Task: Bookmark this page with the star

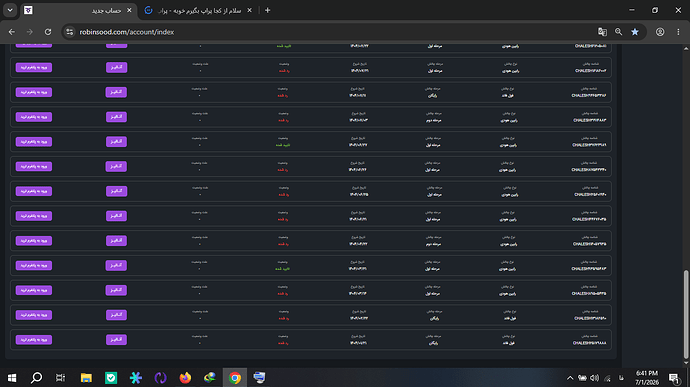Action: 635,32
